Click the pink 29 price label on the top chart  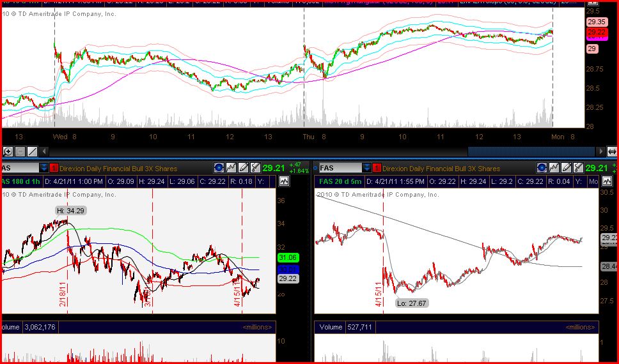(x=592, y=49)
